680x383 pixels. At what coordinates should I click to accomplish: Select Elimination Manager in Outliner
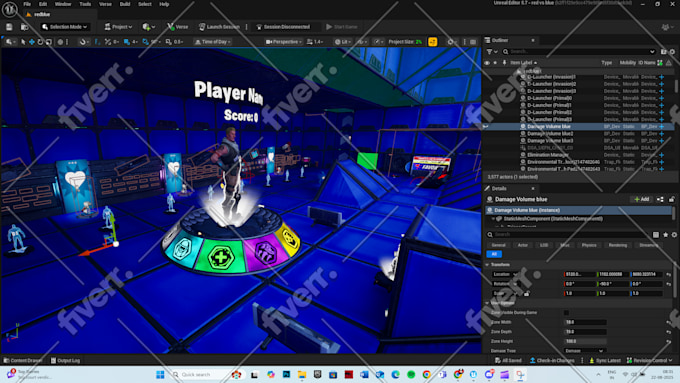tap(548, 155)
